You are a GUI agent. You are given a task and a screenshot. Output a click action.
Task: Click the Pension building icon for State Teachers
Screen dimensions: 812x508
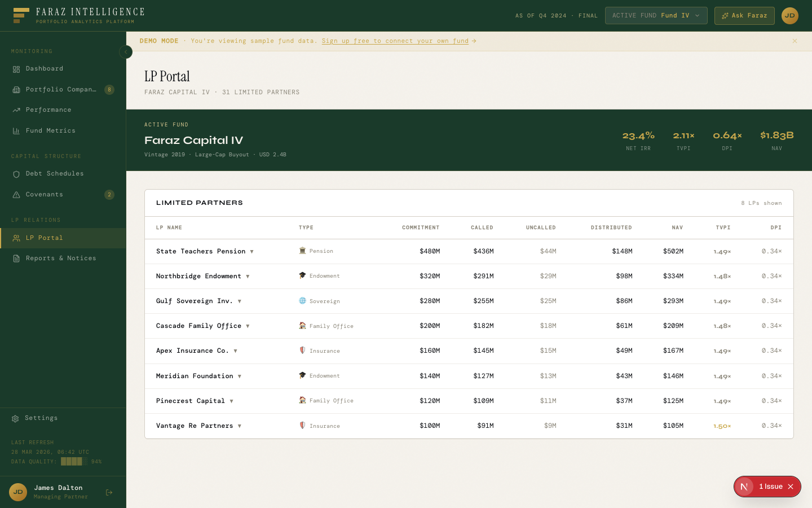tap(302, 251)
